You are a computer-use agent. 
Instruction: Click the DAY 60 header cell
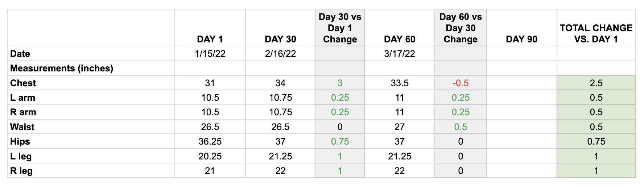pos(400,28)
